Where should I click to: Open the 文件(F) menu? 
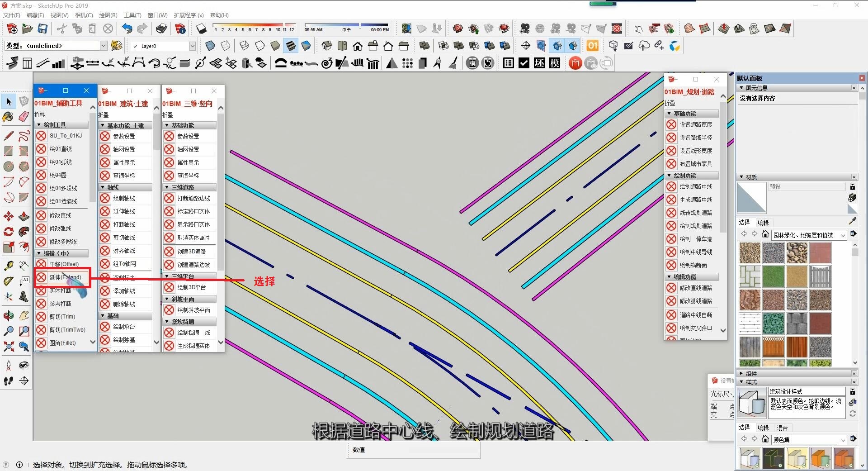tap(11, 15)
